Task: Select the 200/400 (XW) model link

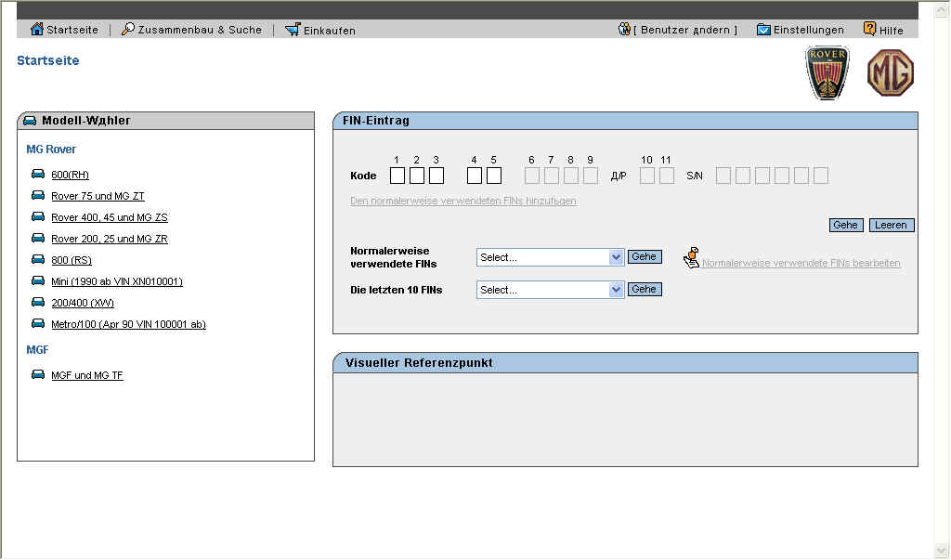Action: (83, 303)
